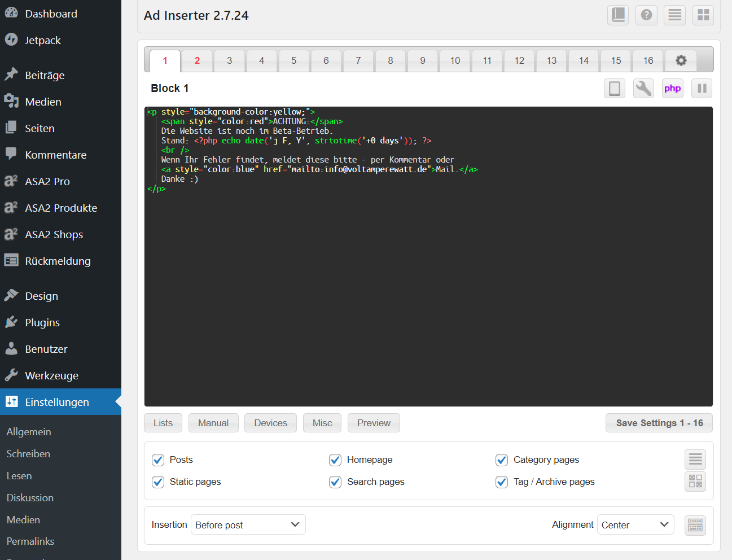Click the PHP processing icon

(x=672, y=89)
